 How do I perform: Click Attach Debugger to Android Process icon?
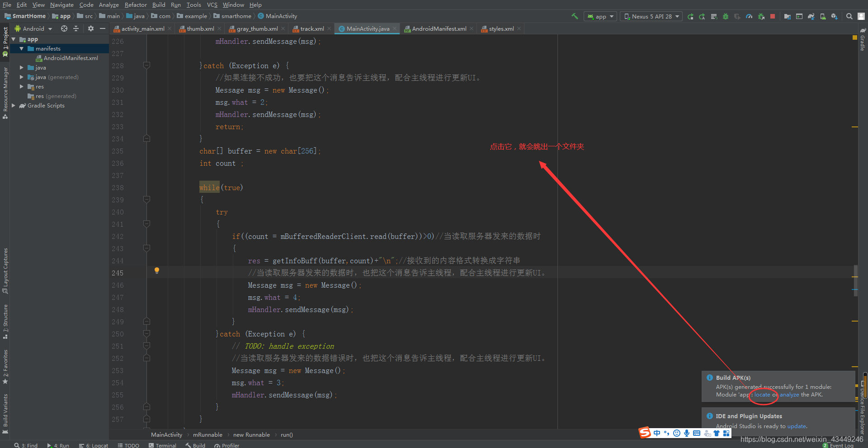761,16
